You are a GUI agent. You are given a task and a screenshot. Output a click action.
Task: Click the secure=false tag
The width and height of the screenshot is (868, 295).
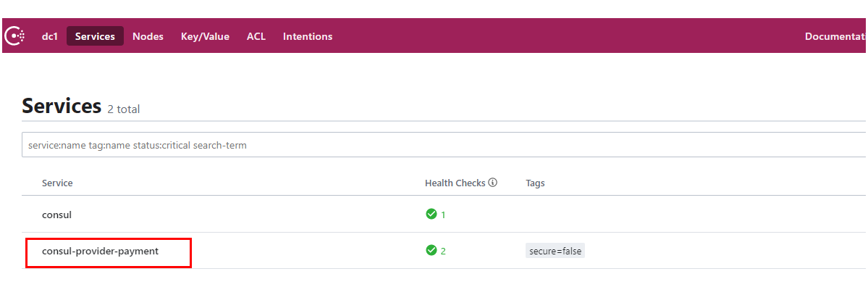(x=555, y=251)
